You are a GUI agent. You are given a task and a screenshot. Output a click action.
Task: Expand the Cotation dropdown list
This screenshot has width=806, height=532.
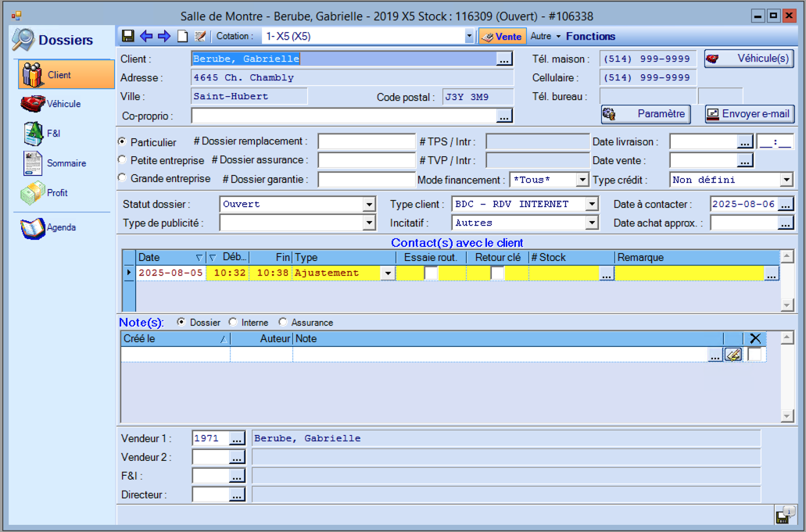(469, 37)
